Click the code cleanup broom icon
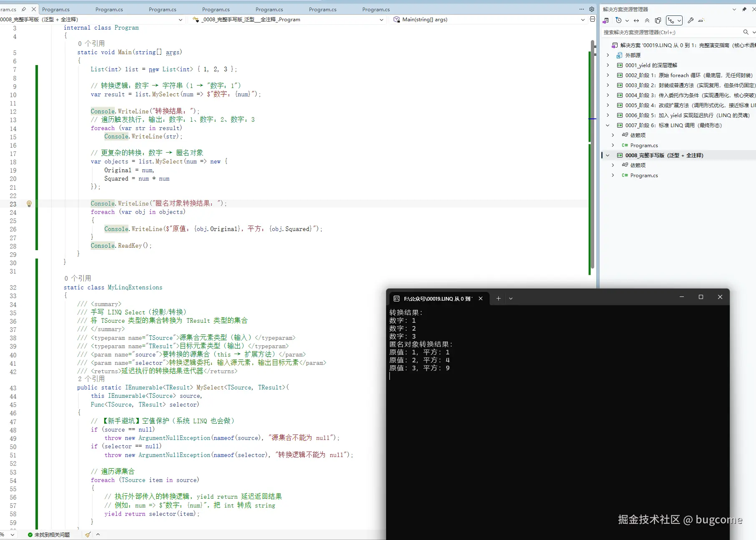This screenshot has width=756, height=540. [88, 535]
